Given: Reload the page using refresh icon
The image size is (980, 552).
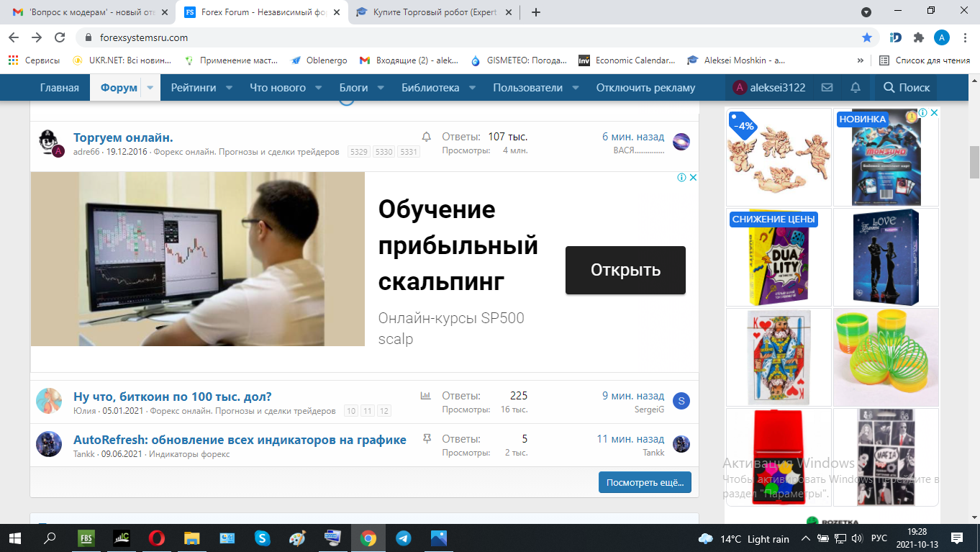Looking at the screenshot, I should pyautogui.click(x=60, y=37).
